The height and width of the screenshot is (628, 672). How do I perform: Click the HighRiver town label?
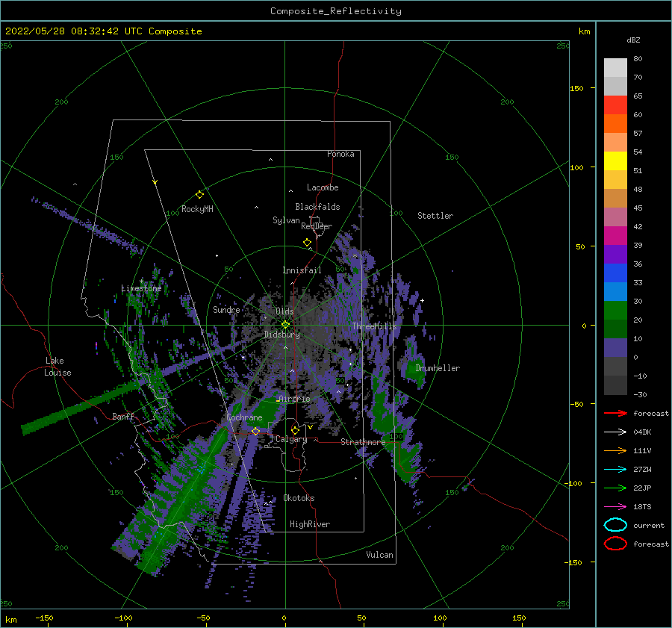pos(310,524)
